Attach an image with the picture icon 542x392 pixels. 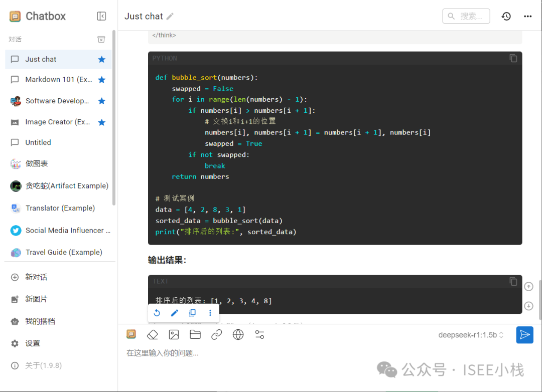tap(174, 335)
